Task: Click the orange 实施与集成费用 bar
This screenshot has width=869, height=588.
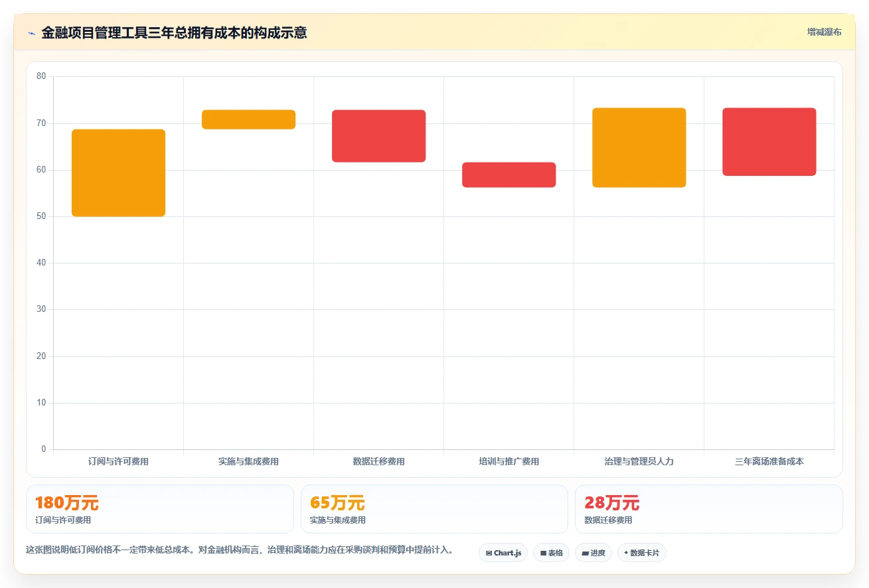Action: coord(248,119)
